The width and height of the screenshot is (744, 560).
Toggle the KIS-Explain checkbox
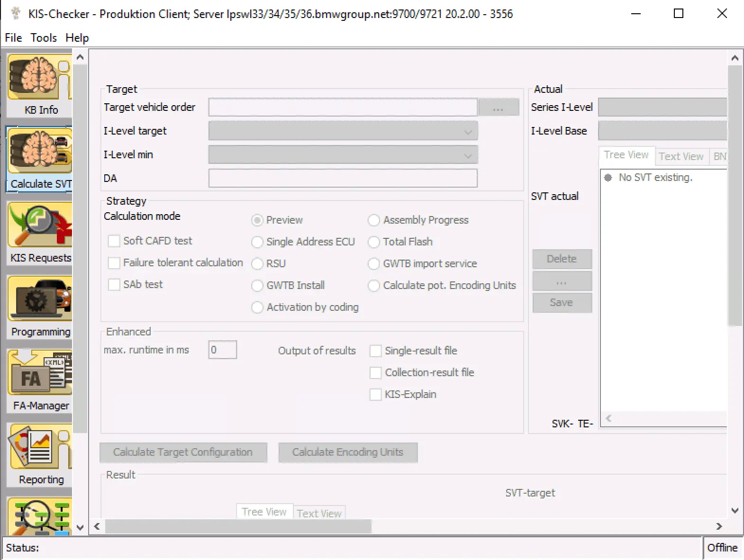click(x=375, y=395)
